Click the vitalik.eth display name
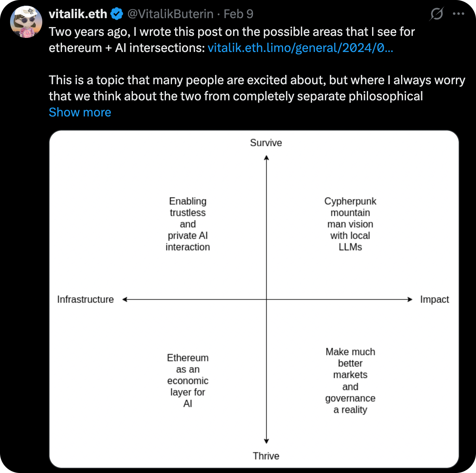 click(78, 14)
